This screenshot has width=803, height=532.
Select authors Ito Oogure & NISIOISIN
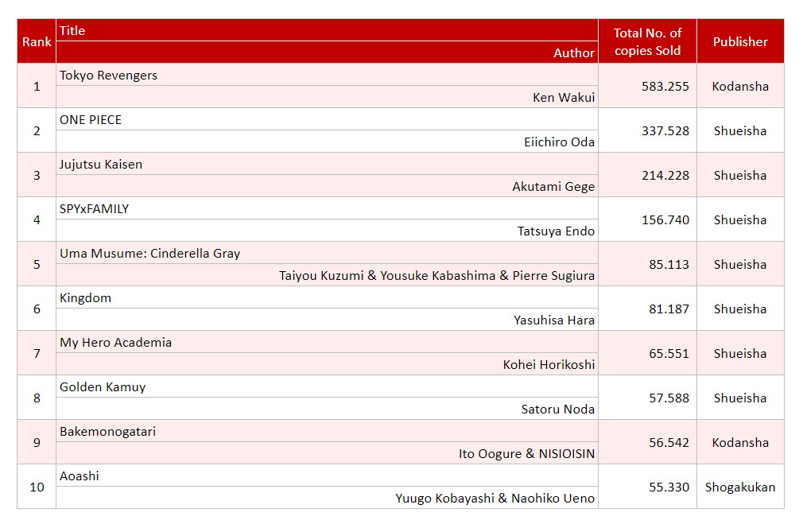pos(327,453)
